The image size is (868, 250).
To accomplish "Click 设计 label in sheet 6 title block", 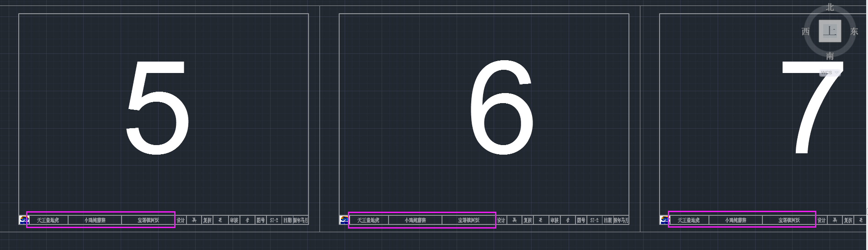I will [501, 220].
